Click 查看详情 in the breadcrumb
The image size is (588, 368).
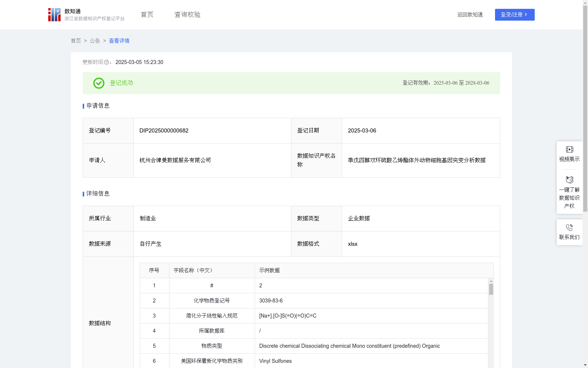click(119, 41)
